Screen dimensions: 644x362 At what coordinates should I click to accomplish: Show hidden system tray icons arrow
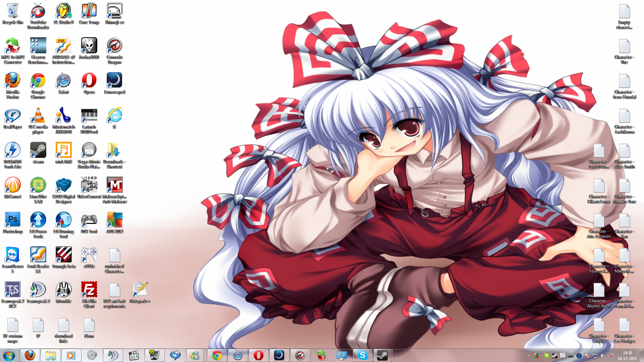click(x=528, y=356)
